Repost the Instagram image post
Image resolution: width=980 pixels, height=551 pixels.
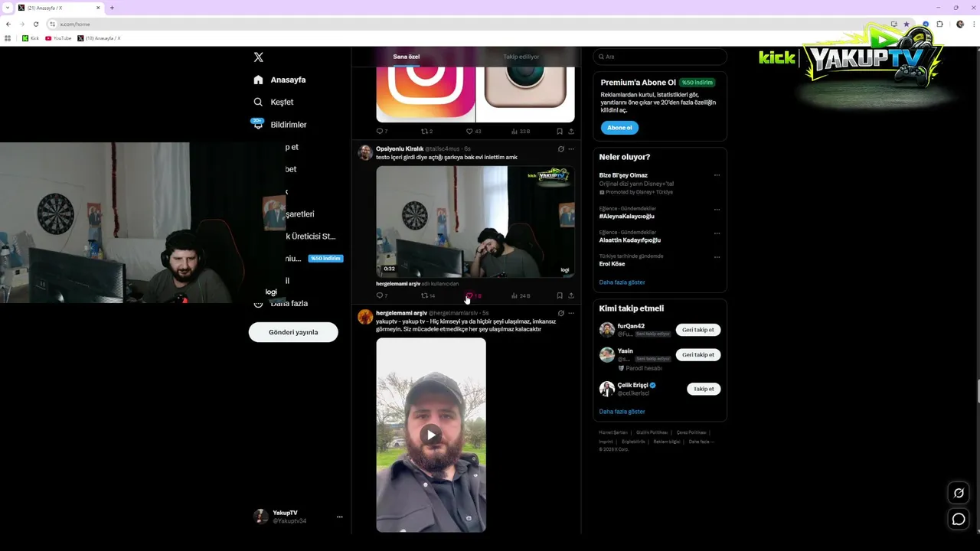(426, 132)
